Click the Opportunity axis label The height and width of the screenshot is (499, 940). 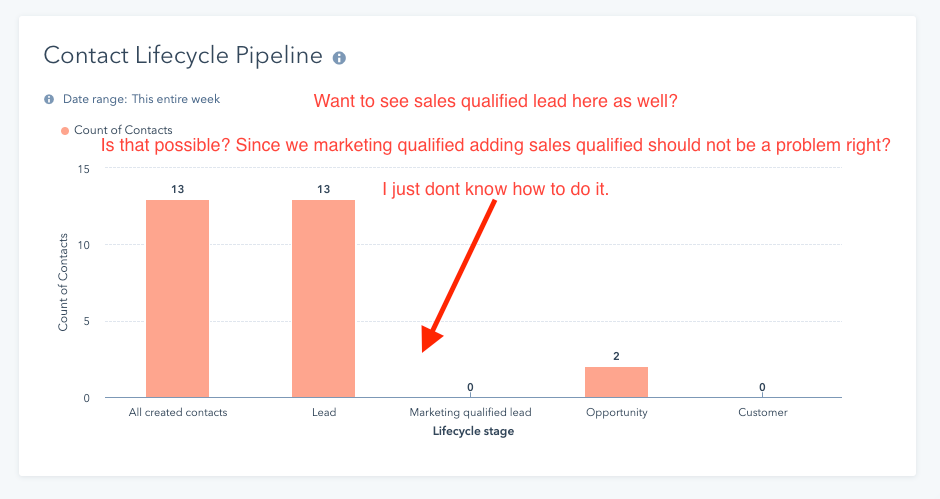click(x=616, y=413)
